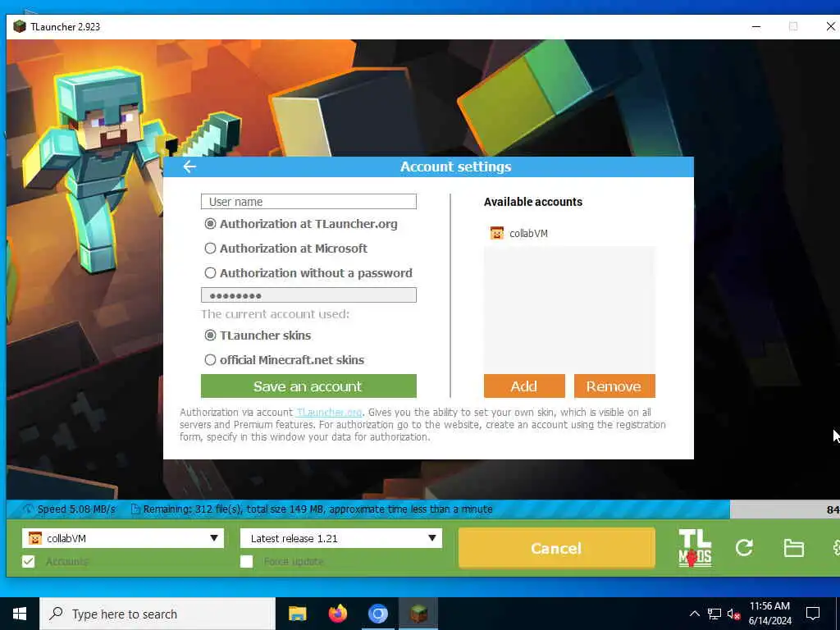Click the Add account button
This screenshot has width=840, height=630.
[x=524, y=386]
